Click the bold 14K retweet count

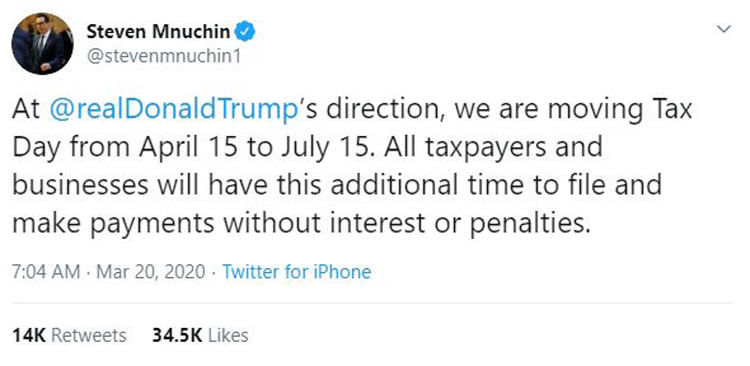pyautogui.click(x=29, y=335)
